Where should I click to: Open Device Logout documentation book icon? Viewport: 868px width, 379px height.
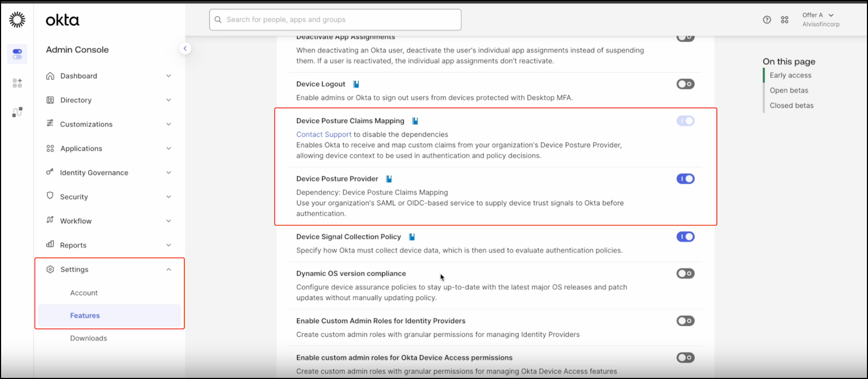coord(356,84)
